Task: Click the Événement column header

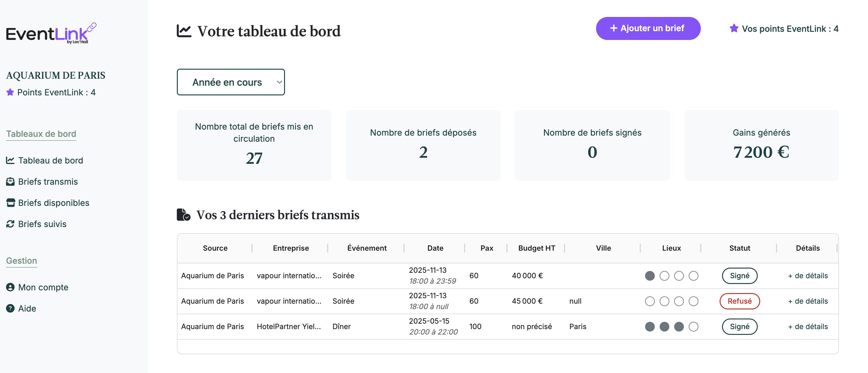Action: (367, 248)
